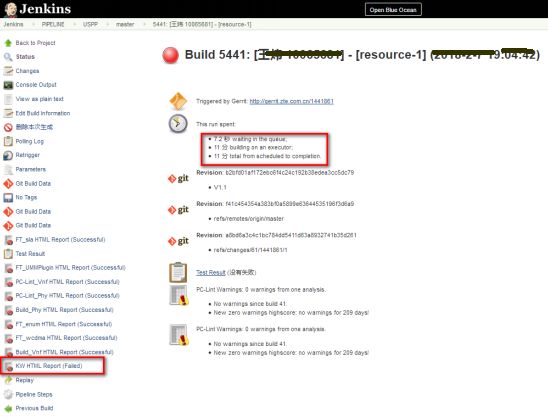This screenshot has height=419, width=548.
Task: Click the run-time clock icon
Action: 178,124
